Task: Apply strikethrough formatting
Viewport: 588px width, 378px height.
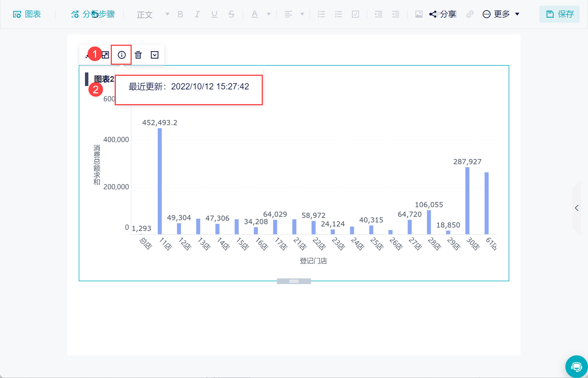Action: coord(231,14)
